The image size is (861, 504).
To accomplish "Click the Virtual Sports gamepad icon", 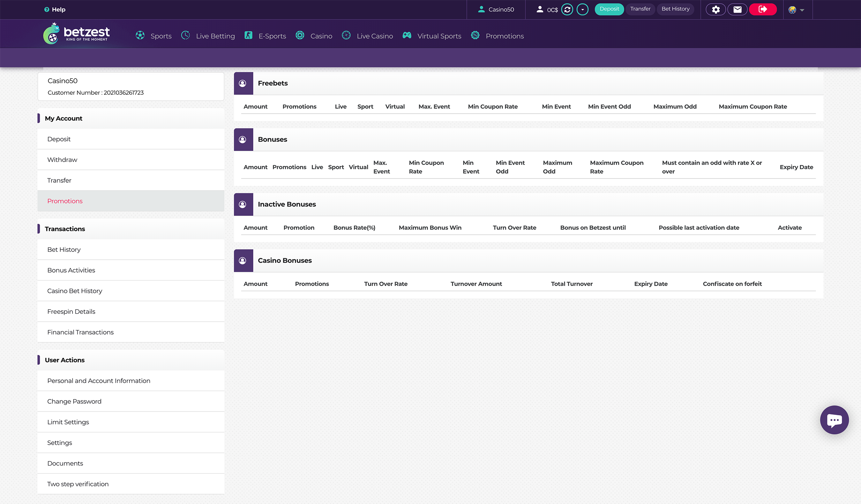I will (x=407, y=35).
